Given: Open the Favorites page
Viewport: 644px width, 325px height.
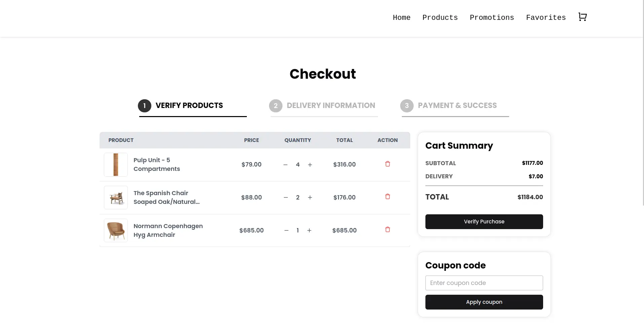Looking at the screenshot, I should point(546,18).
